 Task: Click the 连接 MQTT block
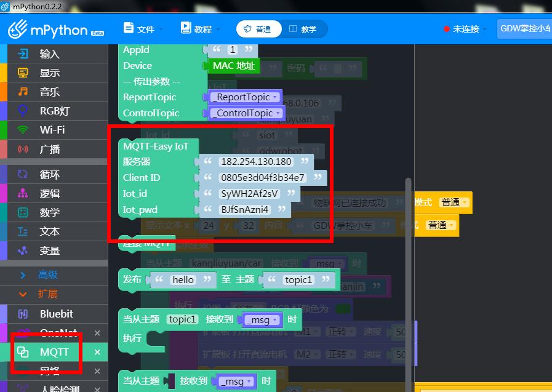point(147,243)
